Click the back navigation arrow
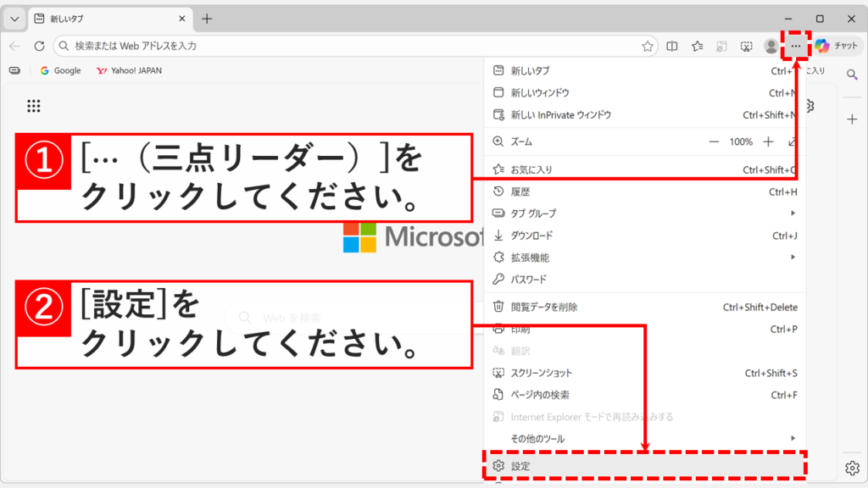The height and width of the screenshot is (488, 868). [x=14, y=46]
